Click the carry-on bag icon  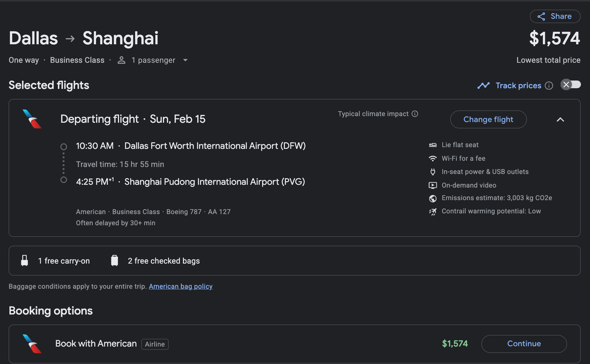24,260
